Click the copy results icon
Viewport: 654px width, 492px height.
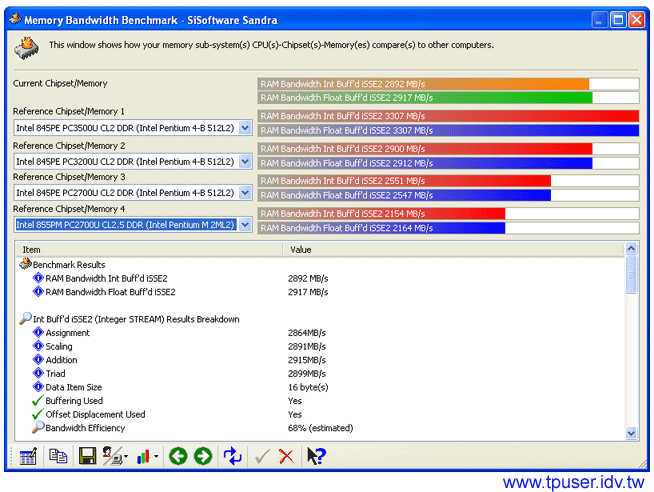point(58,456)
